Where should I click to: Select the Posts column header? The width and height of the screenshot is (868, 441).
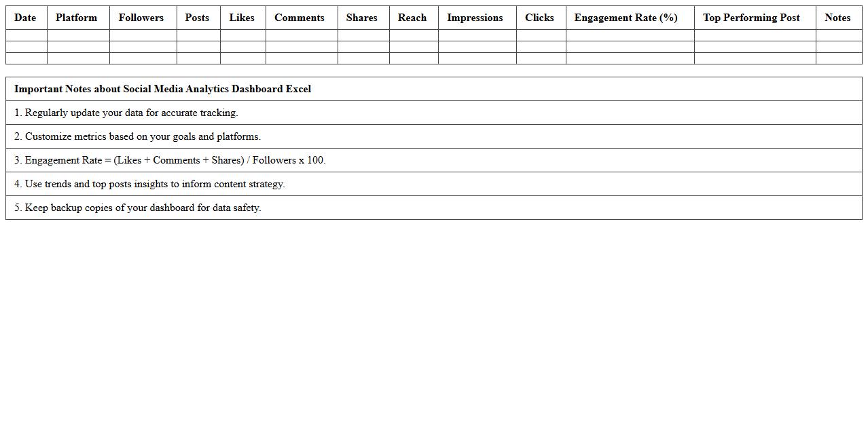[197, 18]
